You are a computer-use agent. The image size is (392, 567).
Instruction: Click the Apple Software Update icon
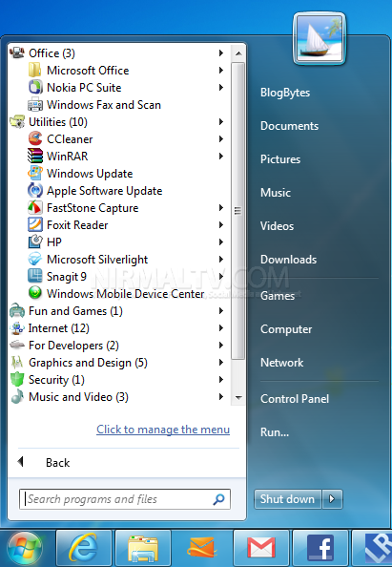(35, 191)
